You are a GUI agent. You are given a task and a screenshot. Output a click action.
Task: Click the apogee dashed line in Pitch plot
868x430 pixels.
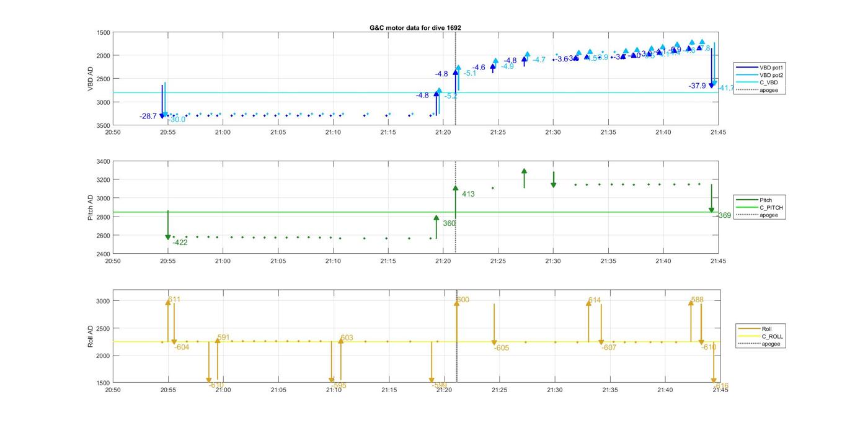tap(456, 207)
